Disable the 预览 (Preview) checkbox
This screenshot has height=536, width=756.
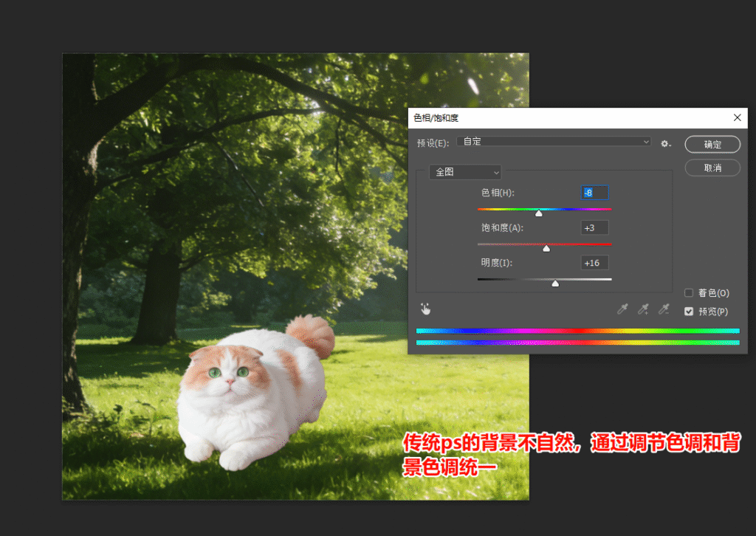[687, 311]
